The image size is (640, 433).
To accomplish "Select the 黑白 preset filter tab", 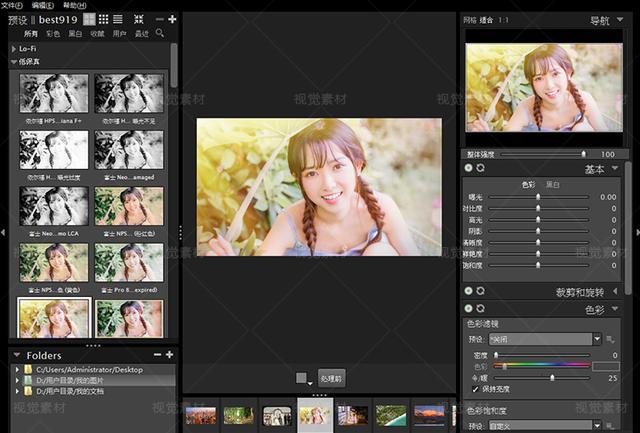I will tap(75, 34).
